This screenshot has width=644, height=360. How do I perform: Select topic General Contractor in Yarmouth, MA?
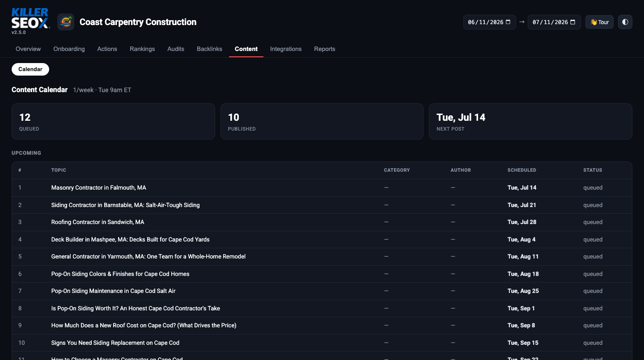tap(148, 257)
